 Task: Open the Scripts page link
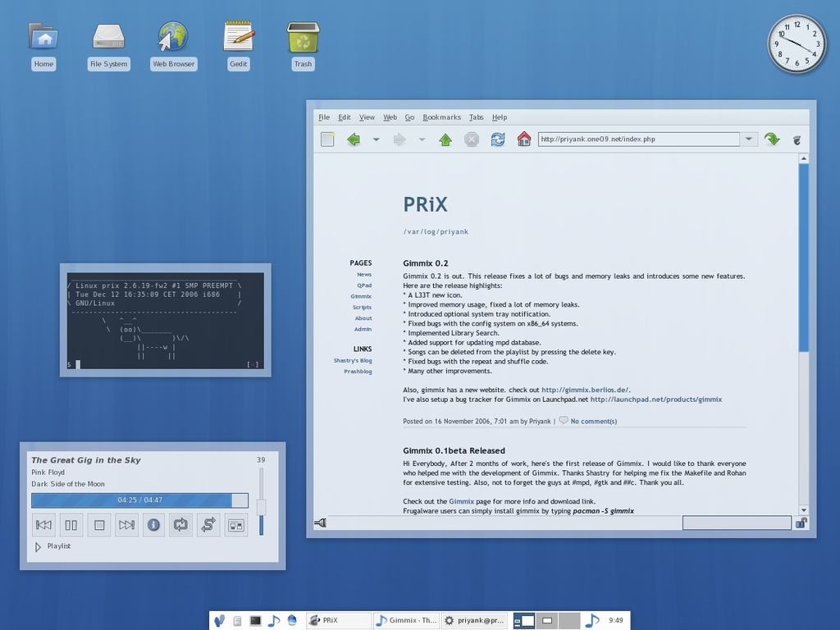tap(362, 308)
